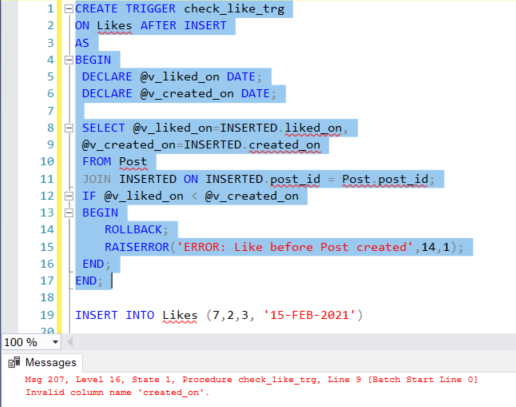Click the JOIN keyword on line 11
The image size is (516, 407).
point(96,179)
